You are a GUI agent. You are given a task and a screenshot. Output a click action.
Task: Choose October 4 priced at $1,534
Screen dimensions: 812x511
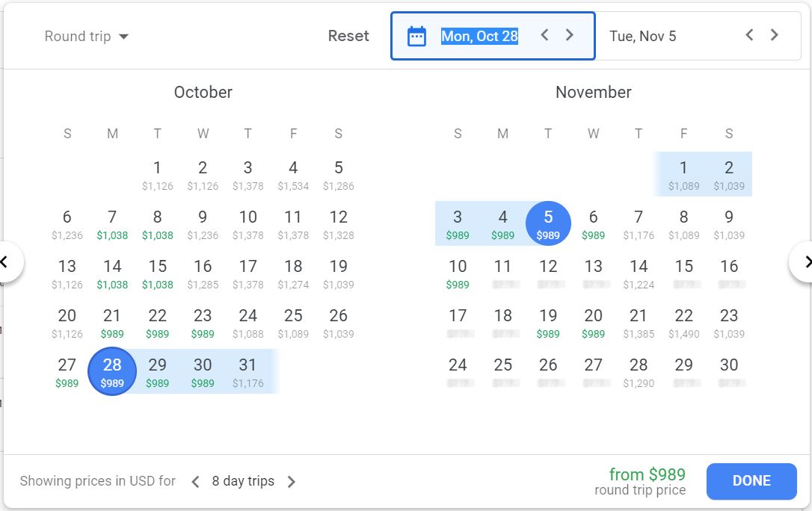293,175
